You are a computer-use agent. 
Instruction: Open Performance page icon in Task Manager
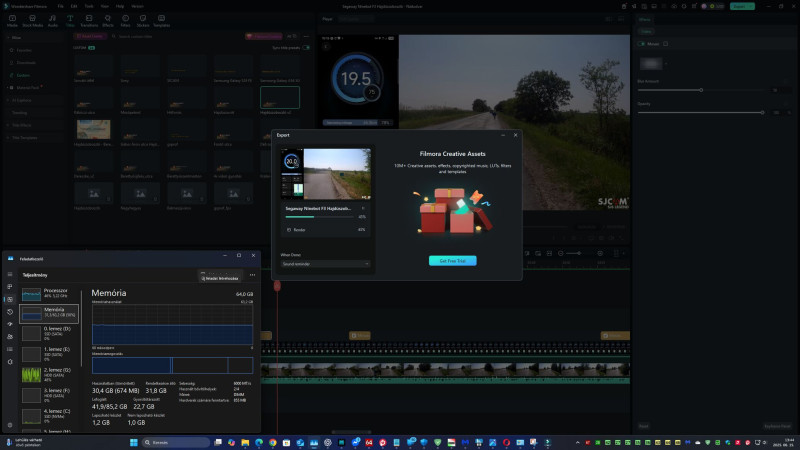[10, 299]
